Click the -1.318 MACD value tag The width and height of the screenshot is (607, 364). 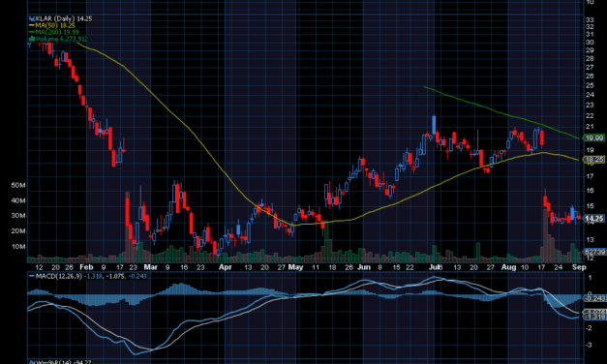point(595,317)
